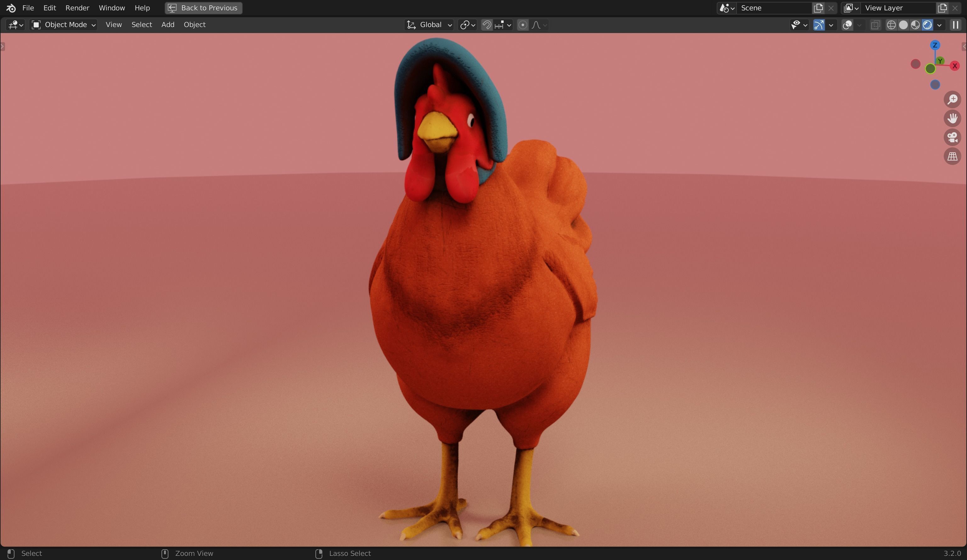Open the Object Mode dropdown
Image resolution: width=967 pixels, height=560 pixels.
coord(63,25)
